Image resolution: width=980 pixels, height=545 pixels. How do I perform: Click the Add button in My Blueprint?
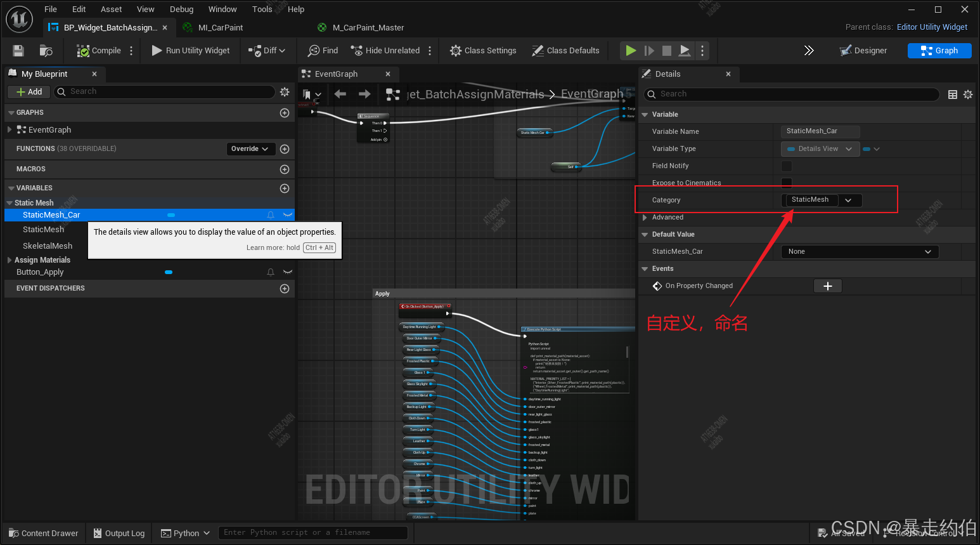pos(29,92)
